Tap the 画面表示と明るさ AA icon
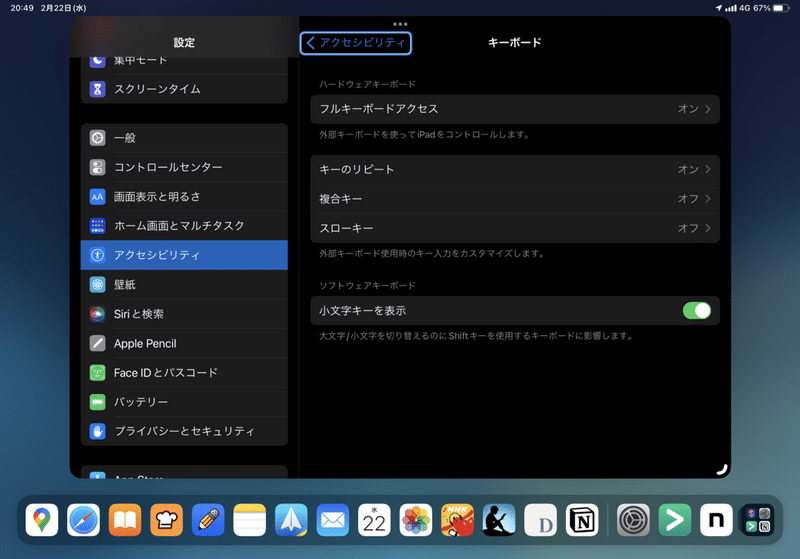 [x=97, y=196]
